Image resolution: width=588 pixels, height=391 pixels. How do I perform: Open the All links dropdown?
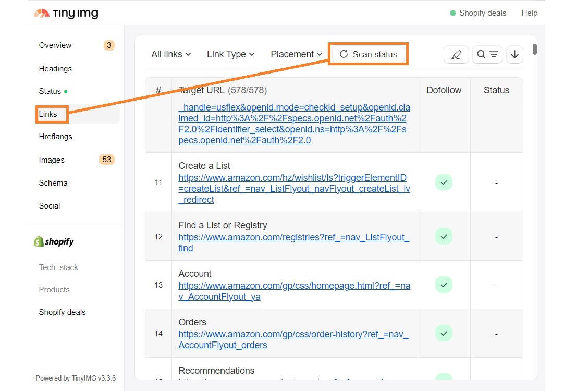coord(171,54)
